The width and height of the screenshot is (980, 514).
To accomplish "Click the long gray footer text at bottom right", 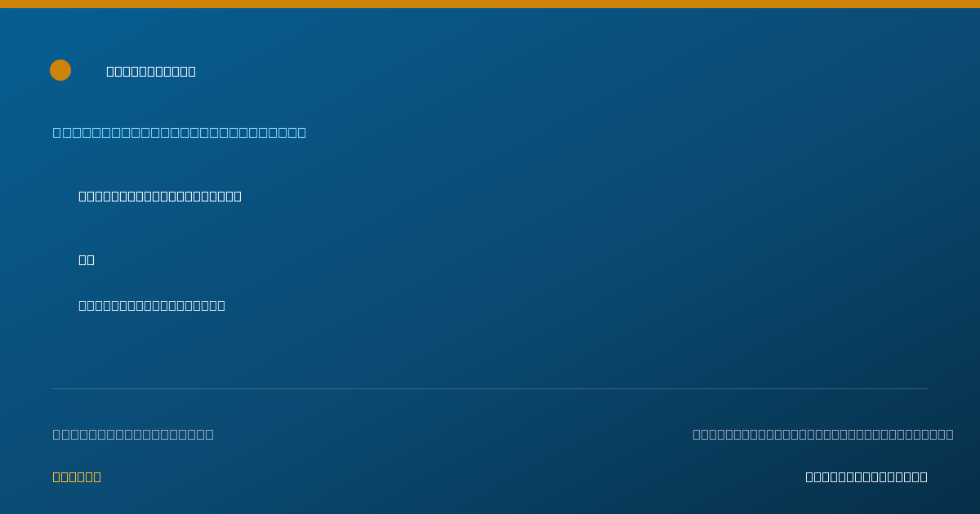I will (823, 434).
